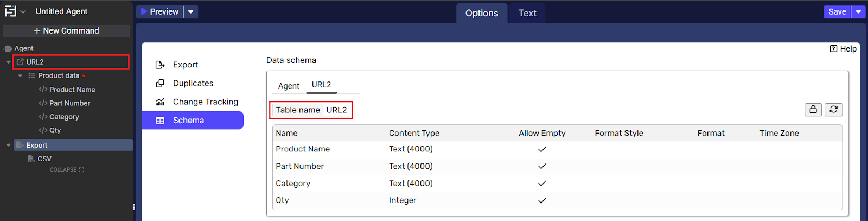Click the schema lock button

coord(813,110)
